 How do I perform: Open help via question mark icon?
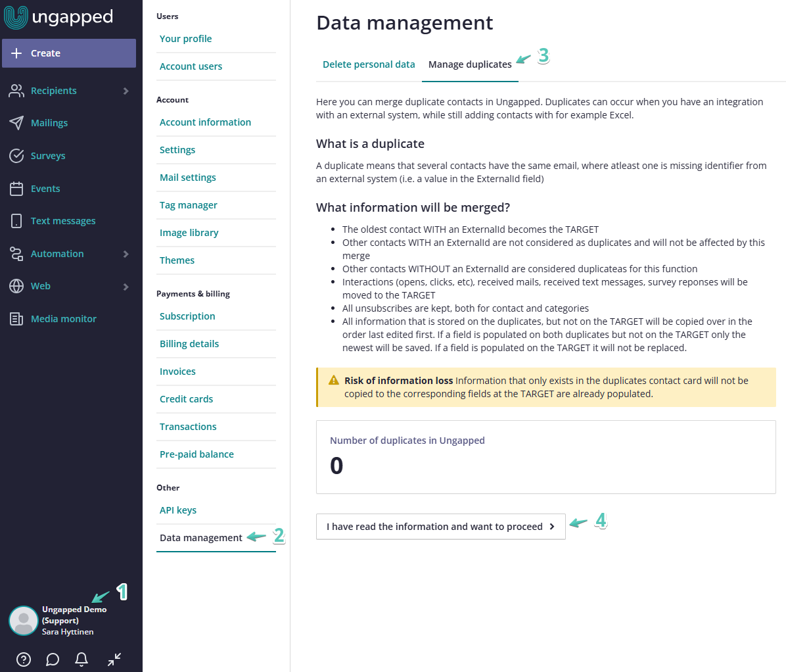click(x=24, y=660)
